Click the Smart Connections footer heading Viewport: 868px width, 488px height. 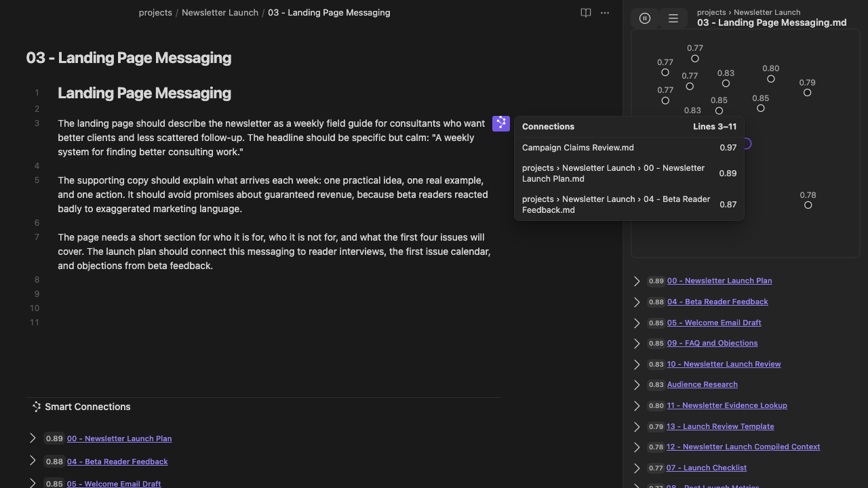click(87, 407)
